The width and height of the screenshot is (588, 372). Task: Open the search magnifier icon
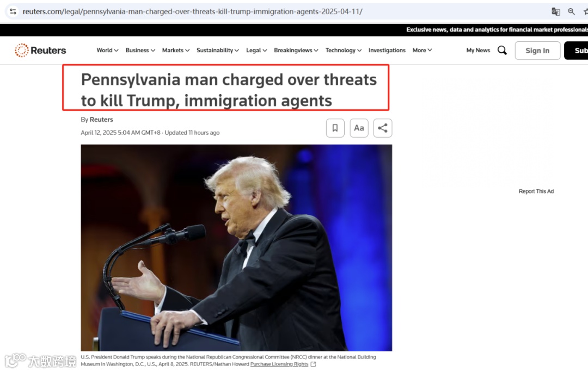502,50
